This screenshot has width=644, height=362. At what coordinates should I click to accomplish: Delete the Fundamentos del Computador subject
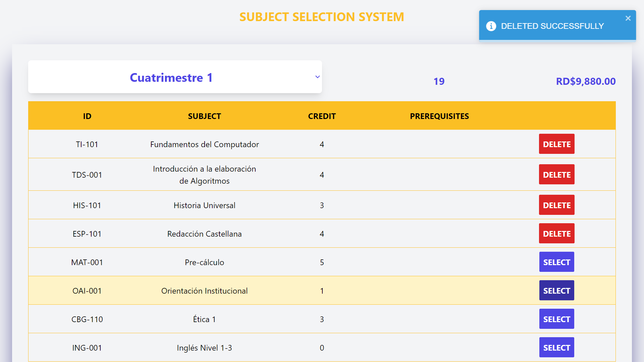click(556, 144)
